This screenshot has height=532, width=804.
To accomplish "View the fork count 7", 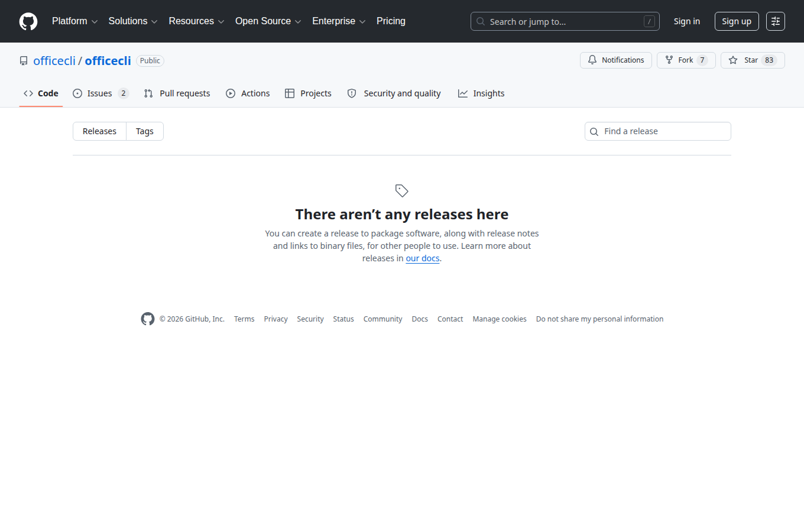I will (702, 60).
